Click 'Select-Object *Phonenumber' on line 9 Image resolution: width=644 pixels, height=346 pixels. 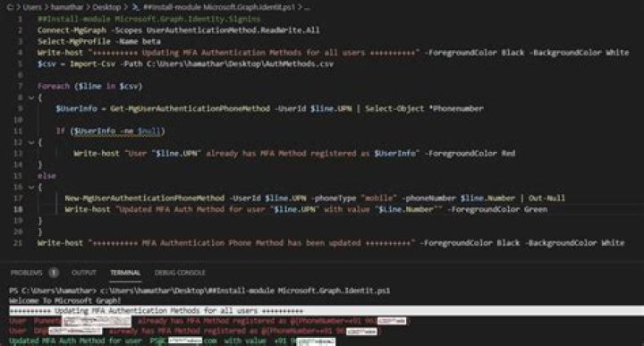click(x=424, y=108)
